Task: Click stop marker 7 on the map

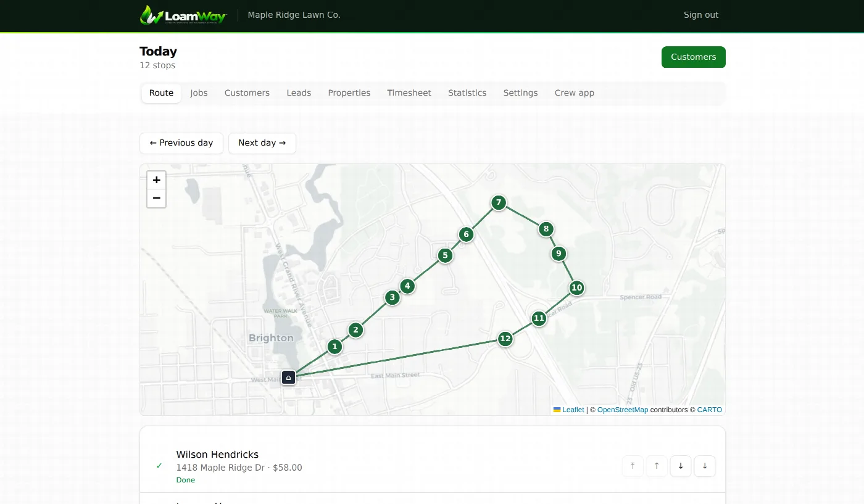Action: tap(499, 202)
